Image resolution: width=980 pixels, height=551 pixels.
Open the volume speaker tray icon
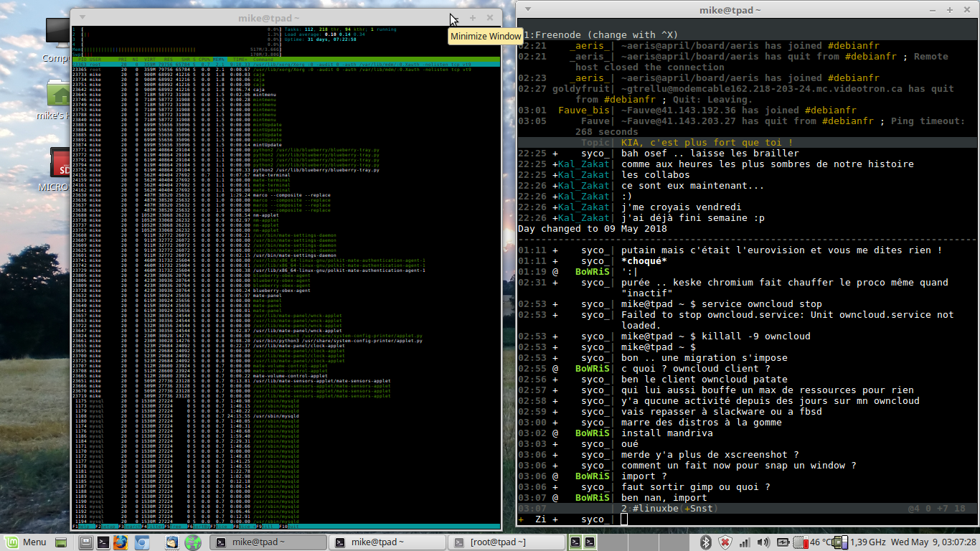763,542
